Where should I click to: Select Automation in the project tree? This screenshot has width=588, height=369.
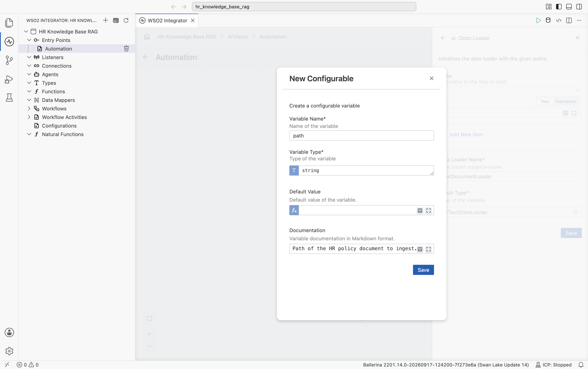click(x=77, y=49)
